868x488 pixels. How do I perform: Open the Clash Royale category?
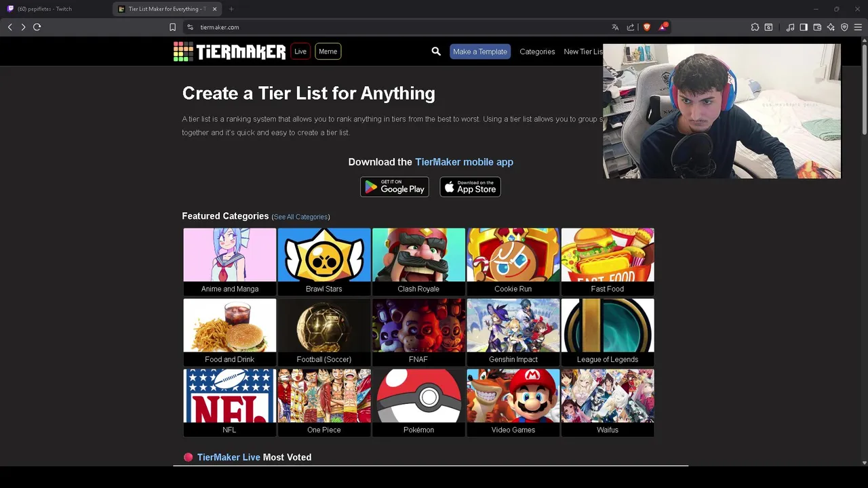coord(418,262)
